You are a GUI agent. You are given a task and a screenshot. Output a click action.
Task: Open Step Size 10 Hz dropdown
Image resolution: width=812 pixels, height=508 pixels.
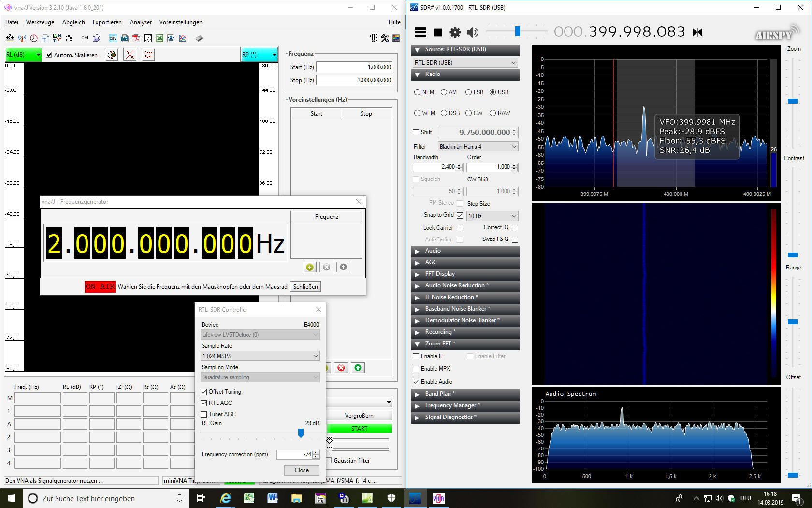tap(492, 216)
